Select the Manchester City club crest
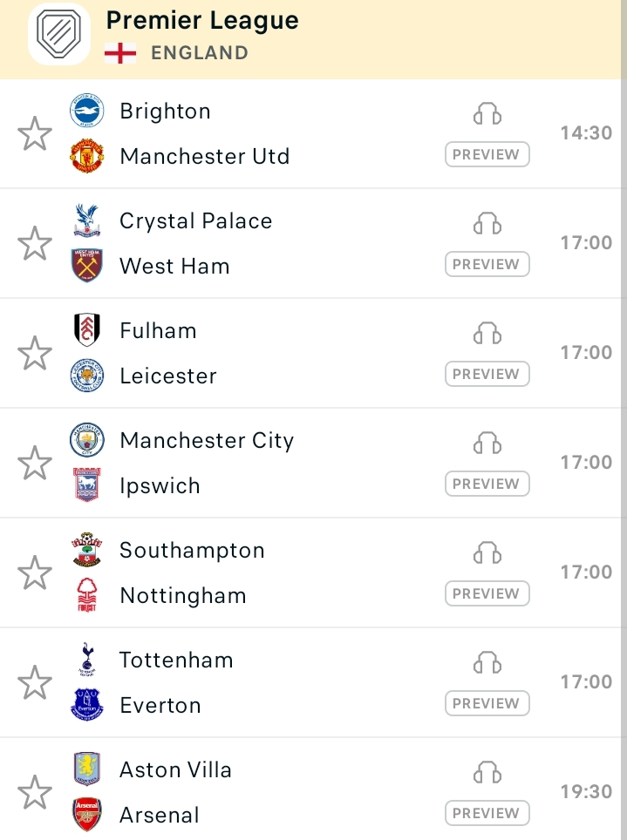The height and width of the screenshot is (840, 627). point(87,440)
